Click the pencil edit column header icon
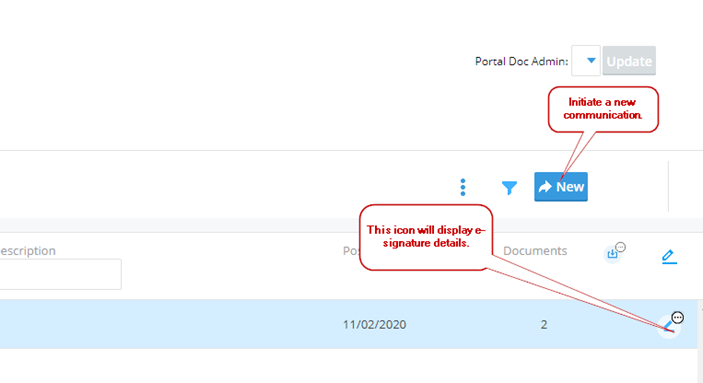Screen dimensions: 703x383 [x=669, y=257]
